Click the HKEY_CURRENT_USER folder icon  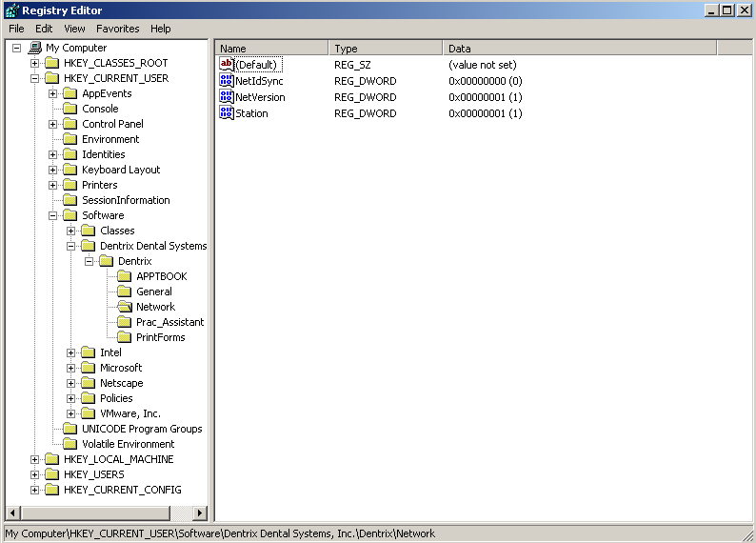tap(51, 78)
